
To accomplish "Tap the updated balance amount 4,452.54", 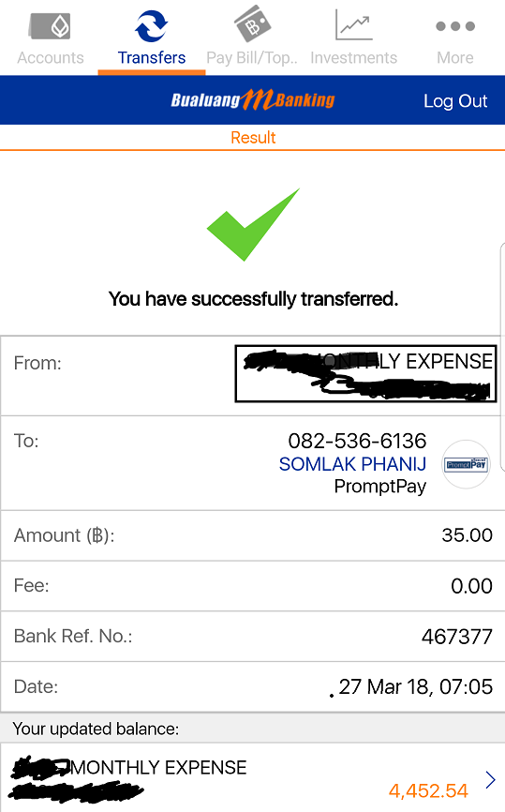I will point(428,790).
